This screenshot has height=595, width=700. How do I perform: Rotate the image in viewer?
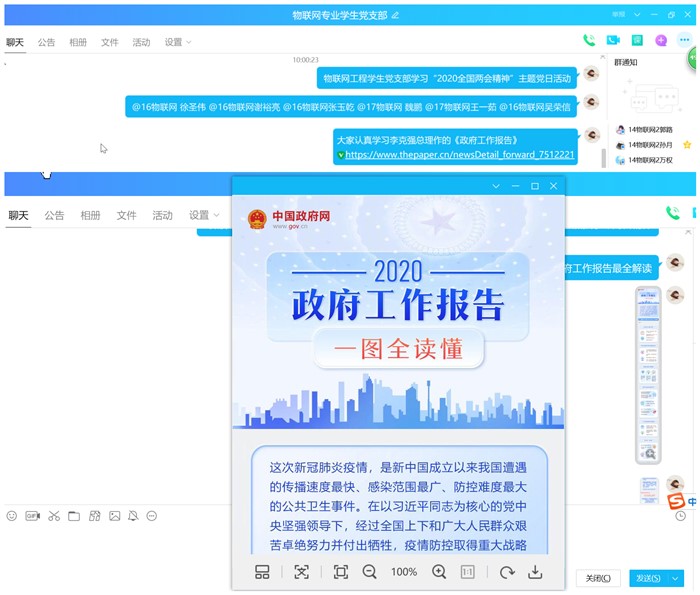point(507,572)
